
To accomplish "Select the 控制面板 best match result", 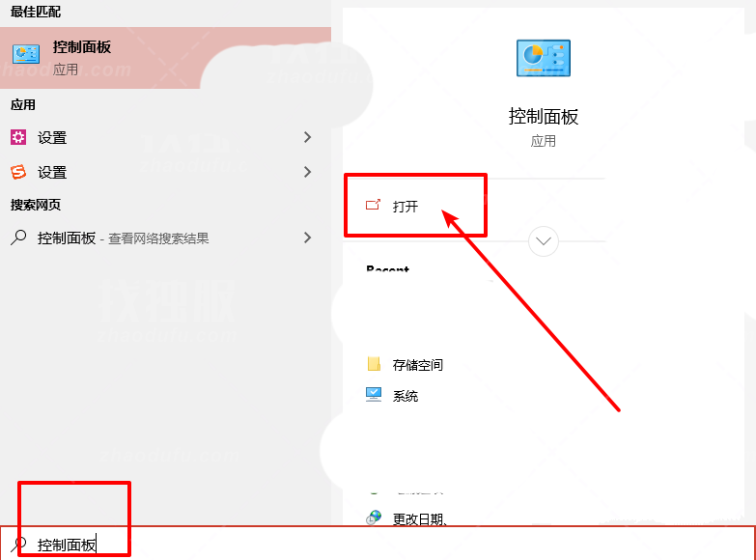I will [165, 58].
